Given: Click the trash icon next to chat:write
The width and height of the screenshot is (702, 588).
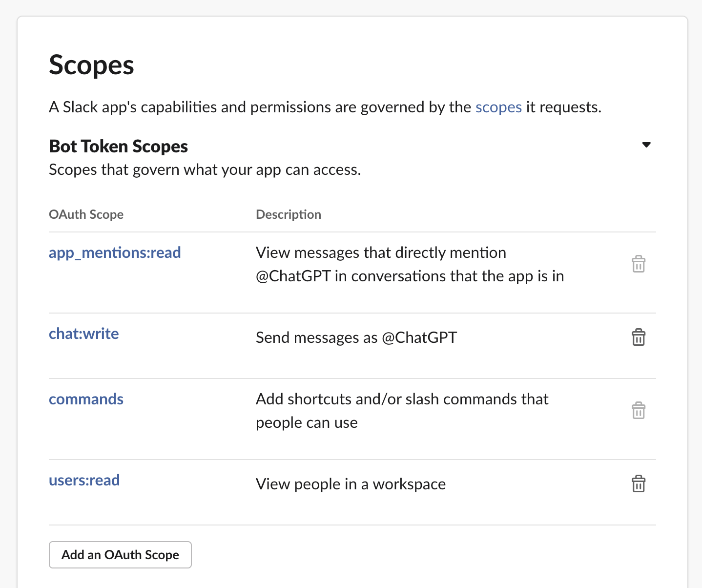Looking at the screenshot, I should [x=639, y=337].
